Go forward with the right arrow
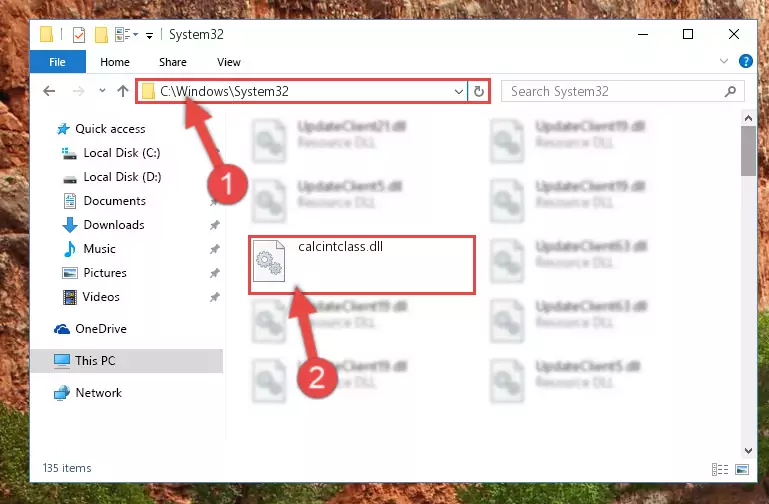Viewport: 769px width, 504px height. (78, 91)
